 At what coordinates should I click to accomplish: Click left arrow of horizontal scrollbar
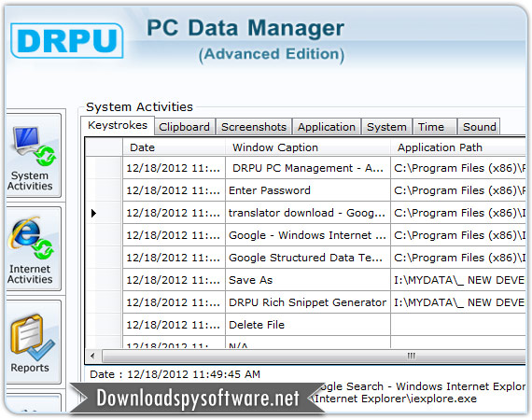[92, 357]
